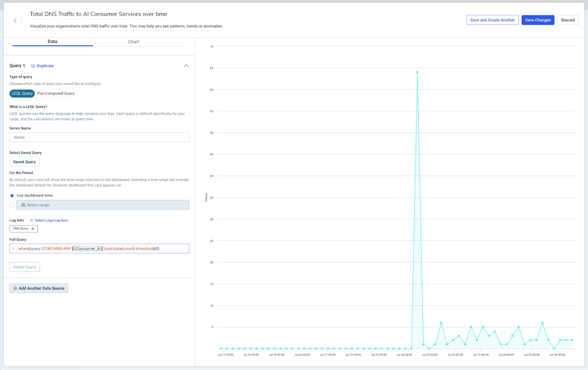Switch query type to LEQL Query

point(22,93)
